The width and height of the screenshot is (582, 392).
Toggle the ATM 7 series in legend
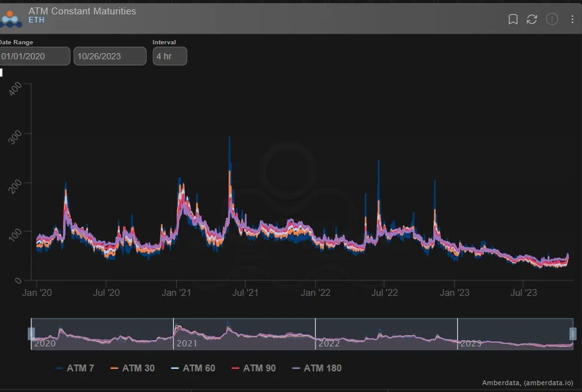pyautogui.click(x=74, y=368)
